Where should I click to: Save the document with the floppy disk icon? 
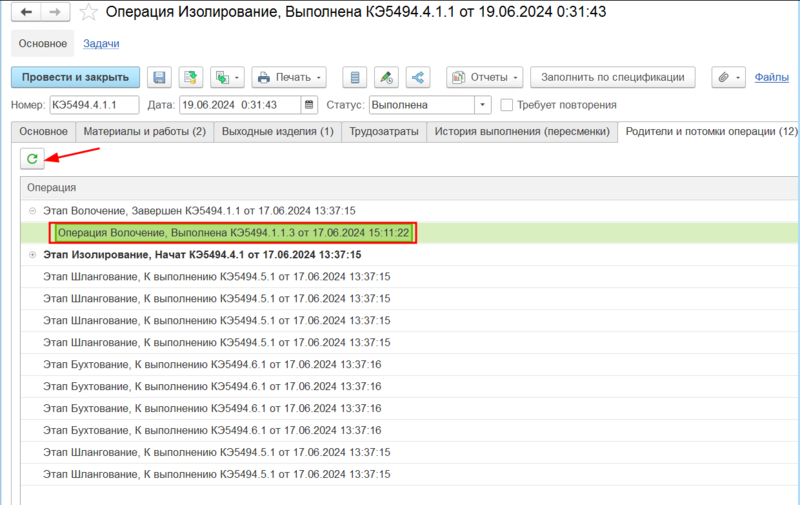159,78
